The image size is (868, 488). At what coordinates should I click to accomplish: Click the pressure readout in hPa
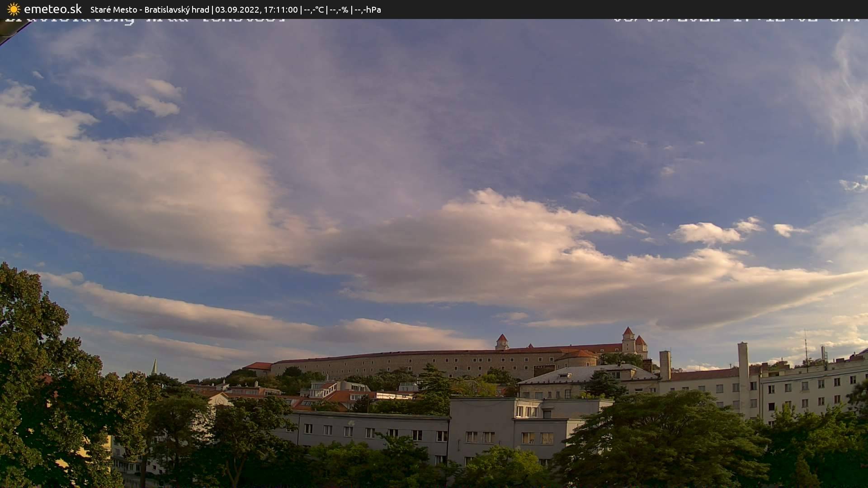coord(368,9)
